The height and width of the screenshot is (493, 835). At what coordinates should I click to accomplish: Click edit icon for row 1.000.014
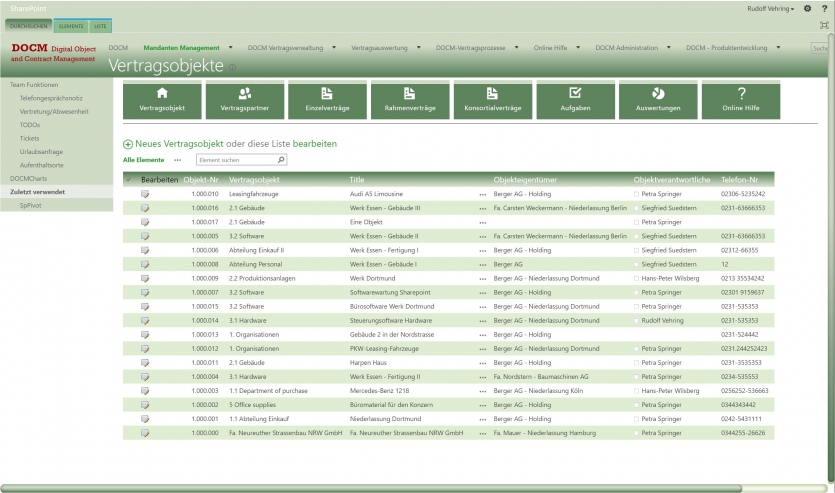(x=145, y=321)
